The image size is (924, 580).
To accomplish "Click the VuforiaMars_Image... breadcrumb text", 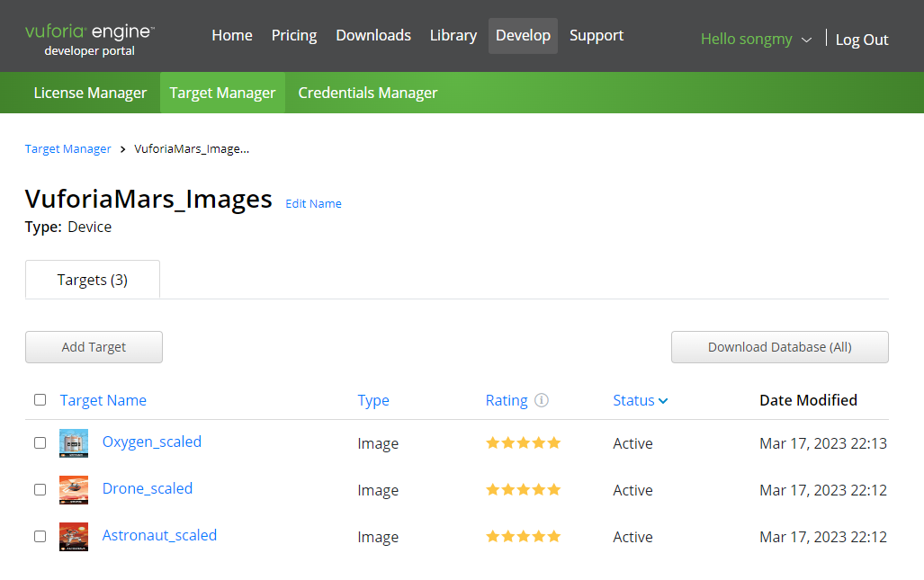I will (192, 149).
